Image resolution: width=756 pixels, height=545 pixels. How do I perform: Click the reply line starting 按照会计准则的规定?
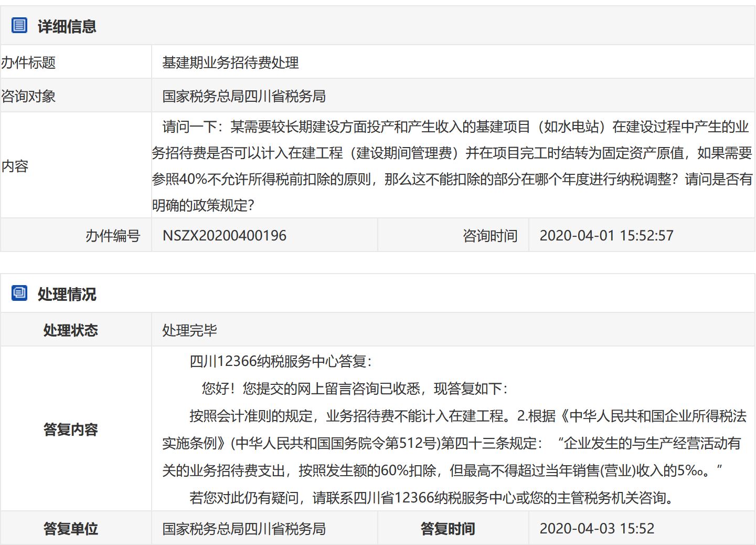pos(468,416)
